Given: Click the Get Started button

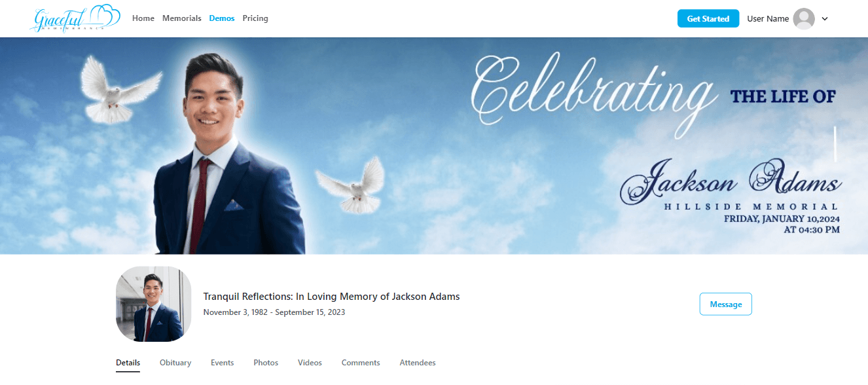Looking at the screenshot, I should pyautogui.click(x=708, y=19).
